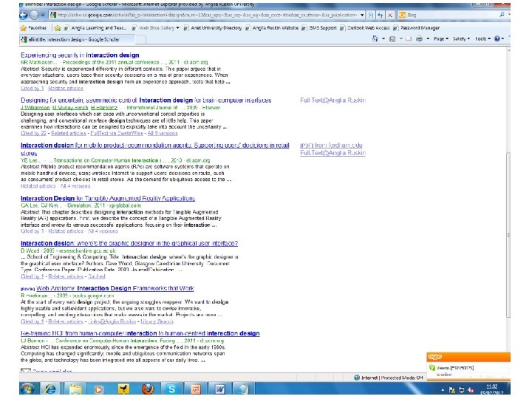
Task: Open the Windows Start button
Action: click(27, 389)
